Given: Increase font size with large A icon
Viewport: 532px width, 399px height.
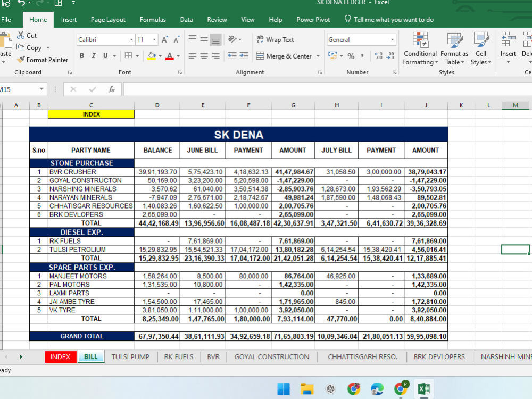Looking at the screenshot, I should 164,40.
